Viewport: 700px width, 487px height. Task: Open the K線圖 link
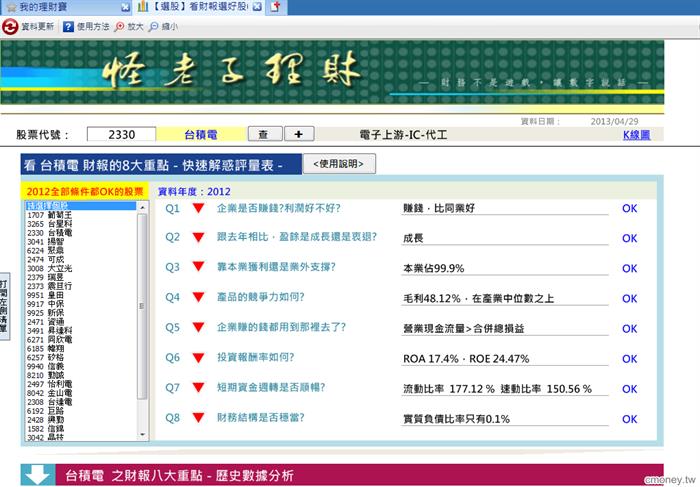[637, 135]
